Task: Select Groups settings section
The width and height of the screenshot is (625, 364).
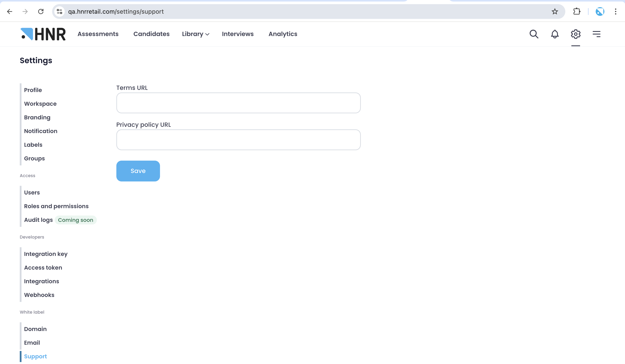Action: pyautogui.click(x=35, y=158)
